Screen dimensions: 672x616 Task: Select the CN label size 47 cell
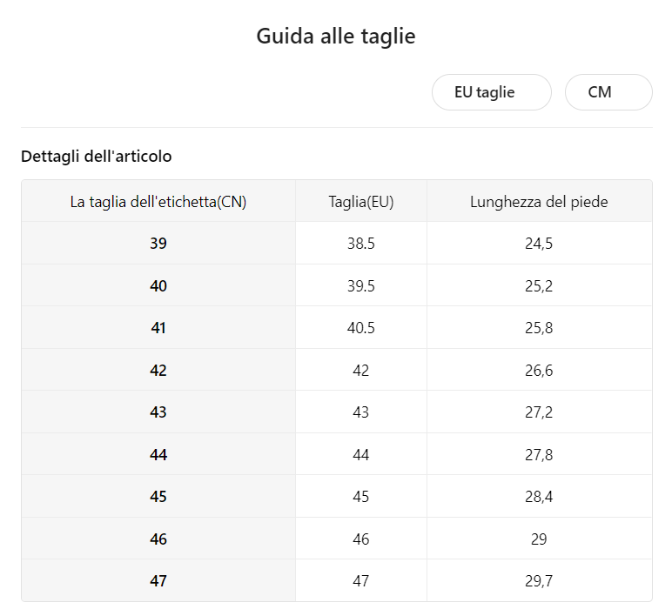click(158, 580)
